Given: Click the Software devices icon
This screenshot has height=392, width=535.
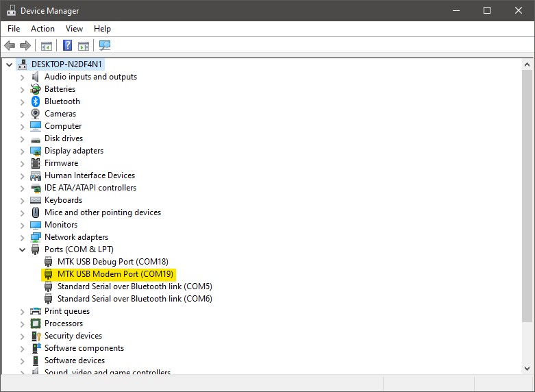Looking at the screenshot, I should [x=36, y=360].
